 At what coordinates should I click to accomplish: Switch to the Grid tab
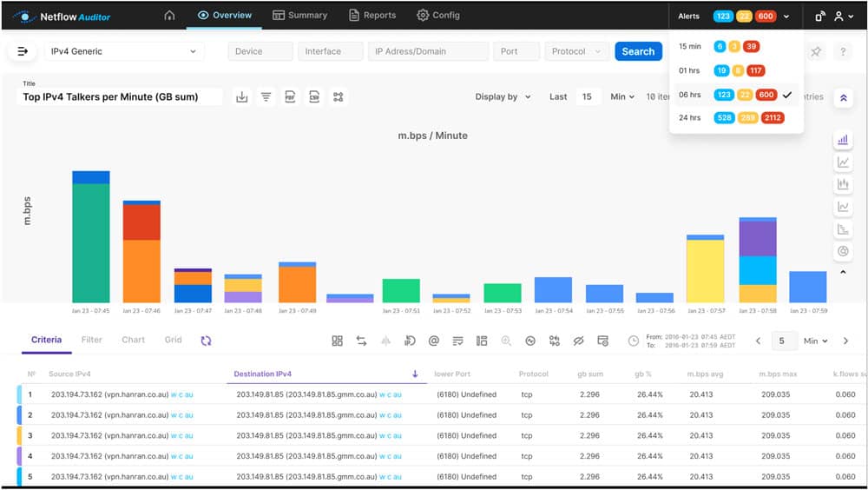[x=174, y=340]
